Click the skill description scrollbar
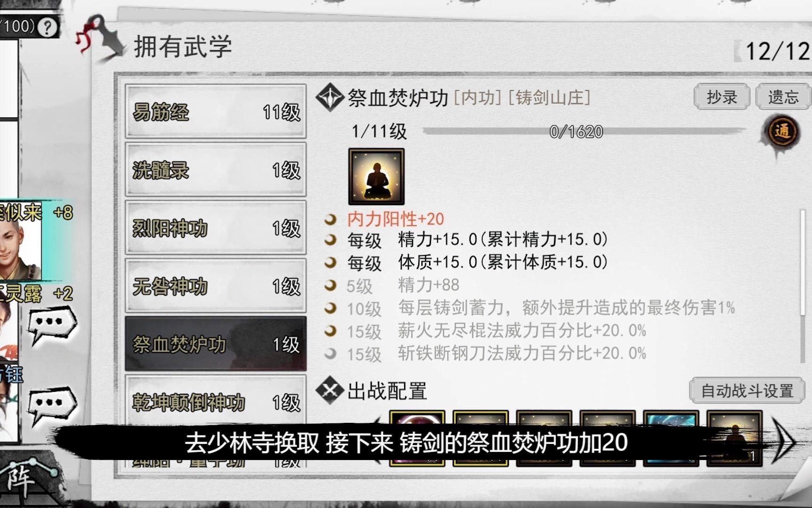Screen dimensions: 812x508 pyautogui.click(x=803, y=286)
